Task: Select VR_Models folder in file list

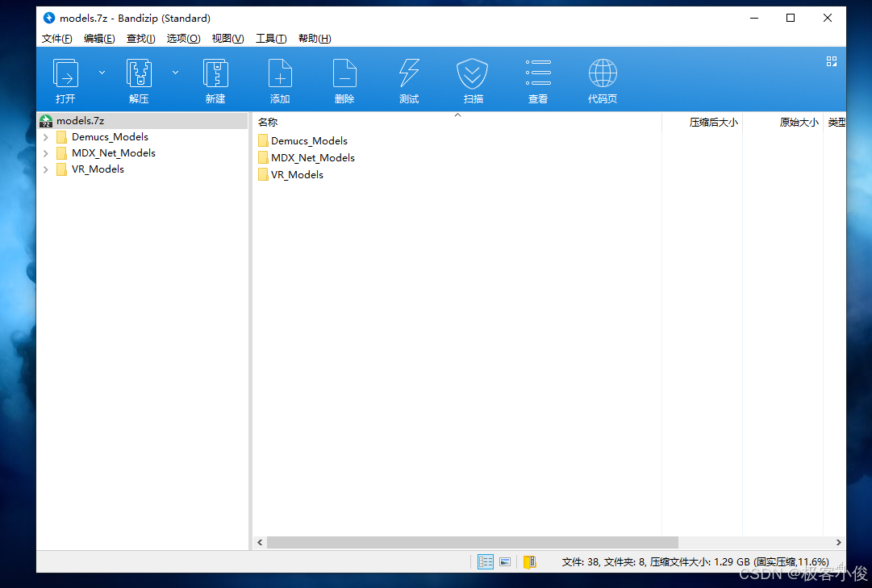Action: tap(297, 175)
